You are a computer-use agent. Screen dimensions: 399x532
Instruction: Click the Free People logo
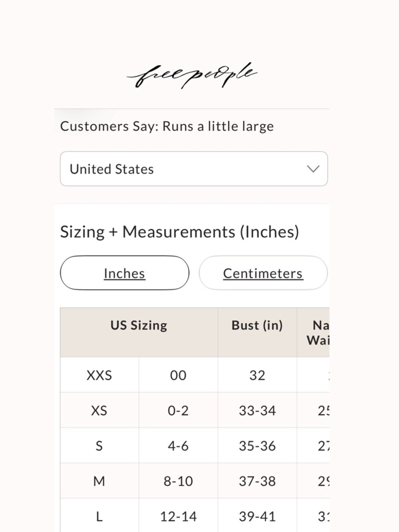coord(192,75)
